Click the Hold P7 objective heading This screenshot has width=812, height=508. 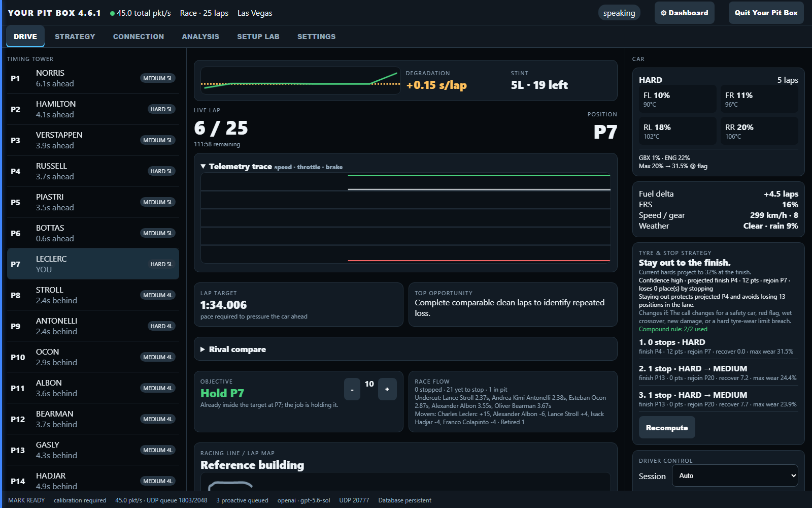click(222, 393)
